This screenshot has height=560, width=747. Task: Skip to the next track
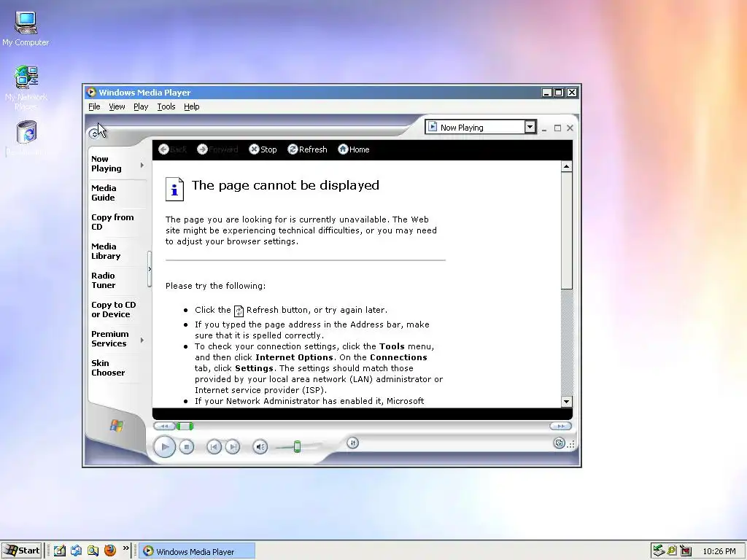(233, 447)
